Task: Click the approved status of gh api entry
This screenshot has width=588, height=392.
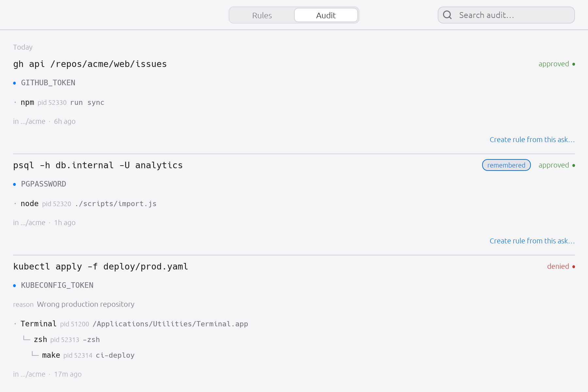Action: point(557,64)
